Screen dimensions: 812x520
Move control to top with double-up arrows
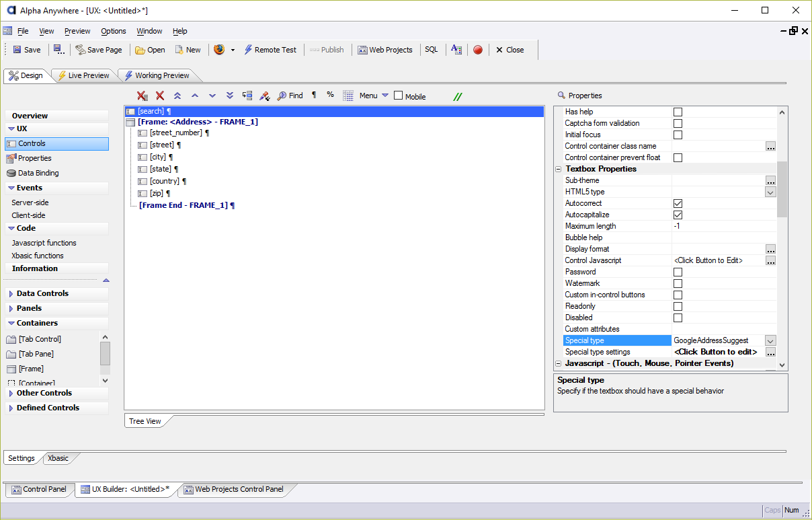click(177, 96)
